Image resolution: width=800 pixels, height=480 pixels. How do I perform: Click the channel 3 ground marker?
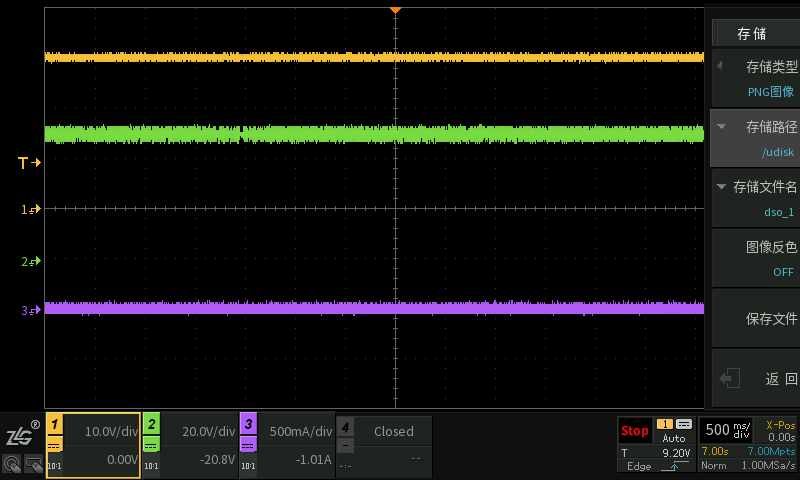pyautogui.click(x=31, y=310)
